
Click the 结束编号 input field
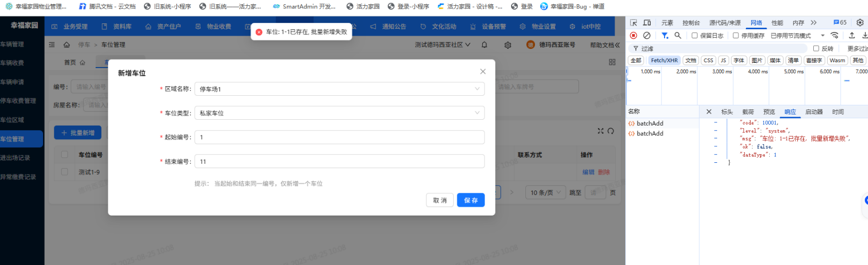point(339,161)
